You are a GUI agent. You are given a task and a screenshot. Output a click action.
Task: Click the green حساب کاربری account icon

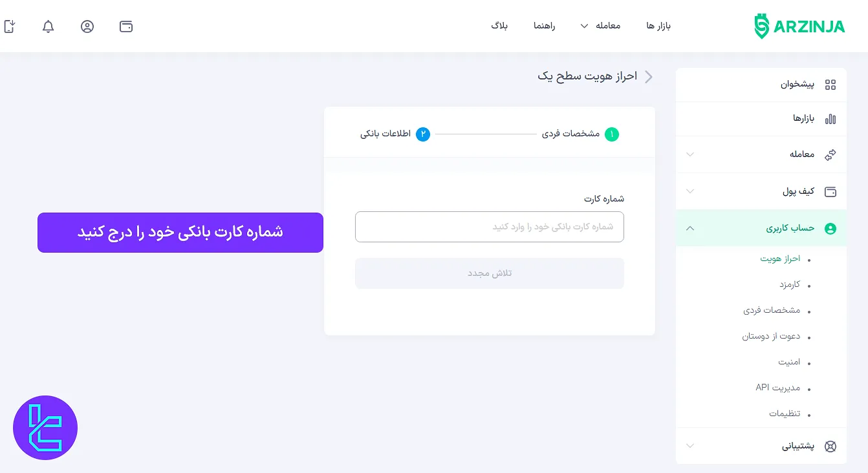(831, 227)
